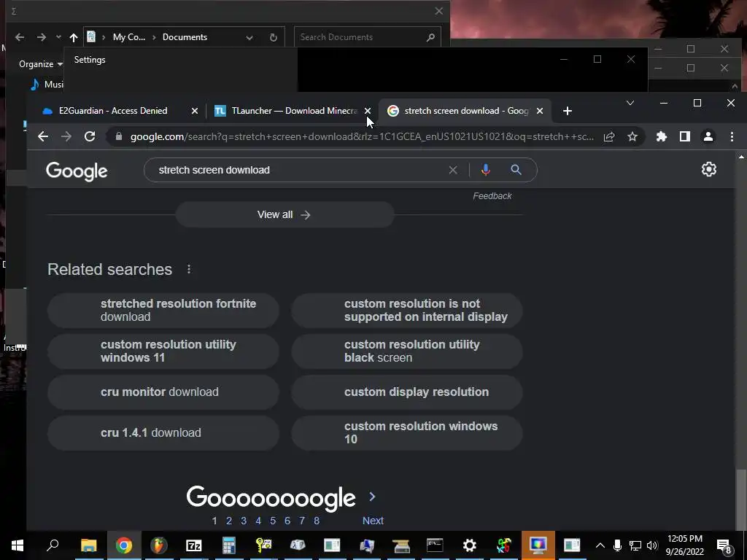This screenshot has width=747, height=560.
Task: Open Chrome profile avatar
Action: (708, 137)
